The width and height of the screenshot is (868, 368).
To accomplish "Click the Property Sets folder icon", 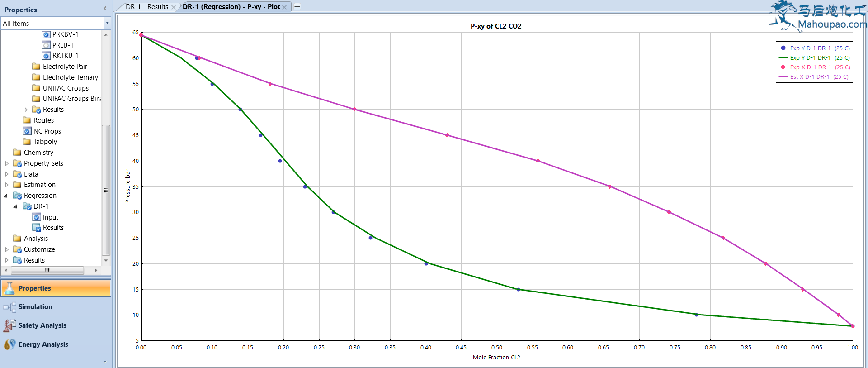I will point(18,163).
